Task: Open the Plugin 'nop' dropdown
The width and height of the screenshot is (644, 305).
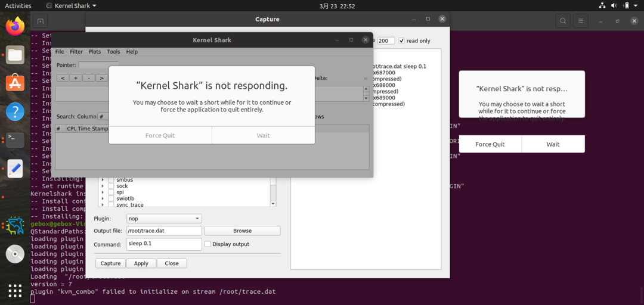Action: (x=165, y=219)
